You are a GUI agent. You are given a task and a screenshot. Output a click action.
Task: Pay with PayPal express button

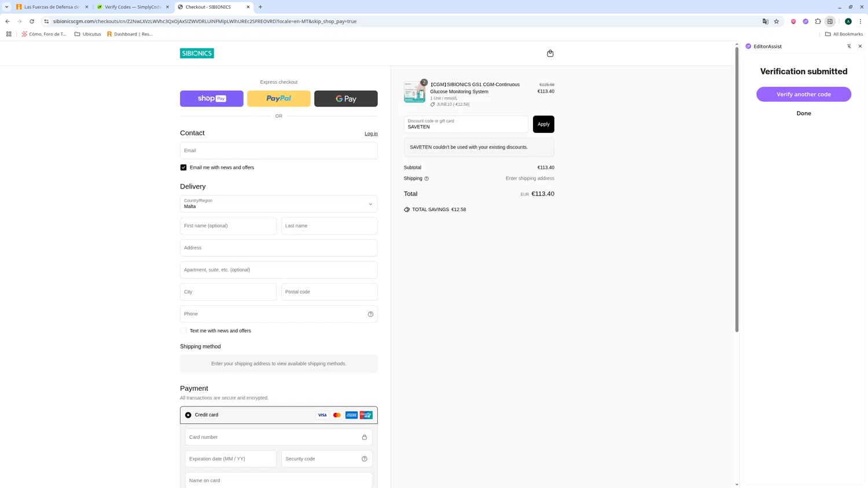tap(279, 99)
